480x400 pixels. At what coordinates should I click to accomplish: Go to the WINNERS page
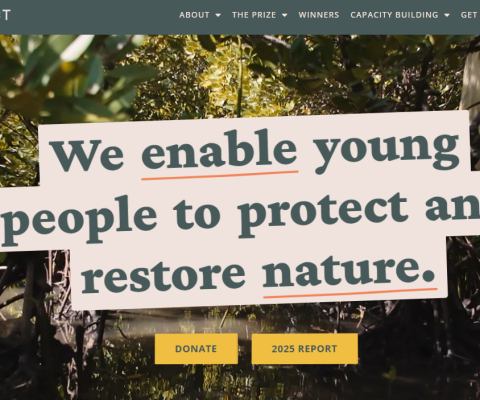point(319,15)
